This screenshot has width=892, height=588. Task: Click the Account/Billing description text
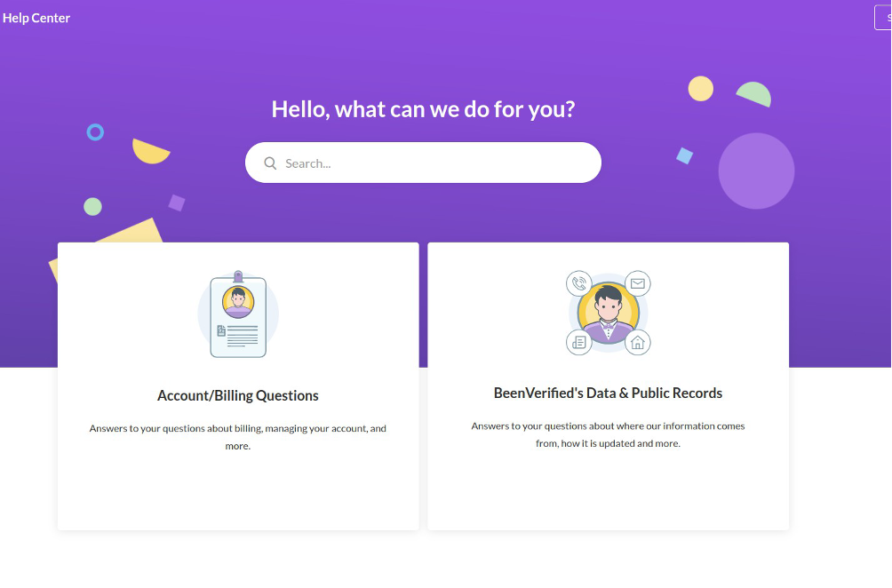pyautogui.click(x=238, y=437)
